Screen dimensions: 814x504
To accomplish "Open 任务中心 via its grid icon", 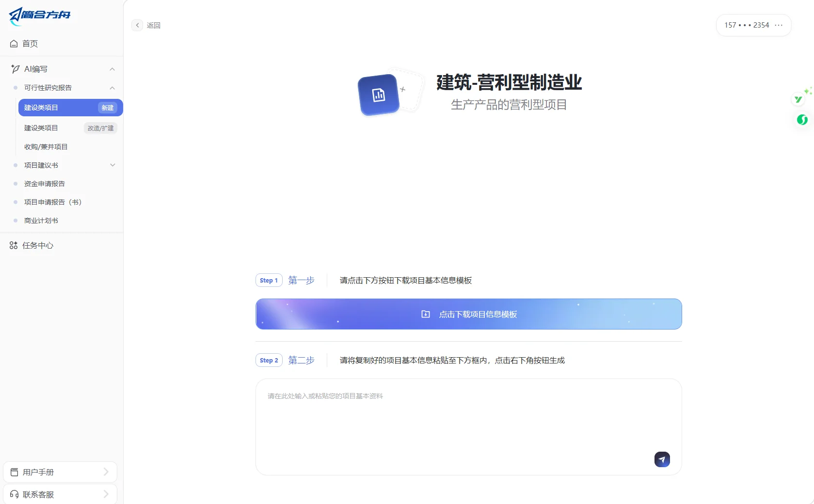I will [x=13, y=245].
